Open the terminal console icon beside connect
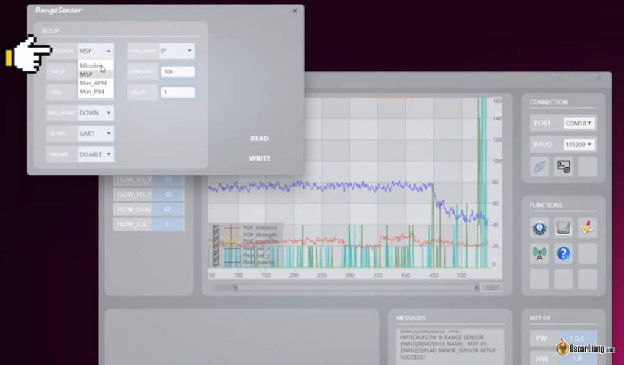624x365 pixels. tap(563, 166)
